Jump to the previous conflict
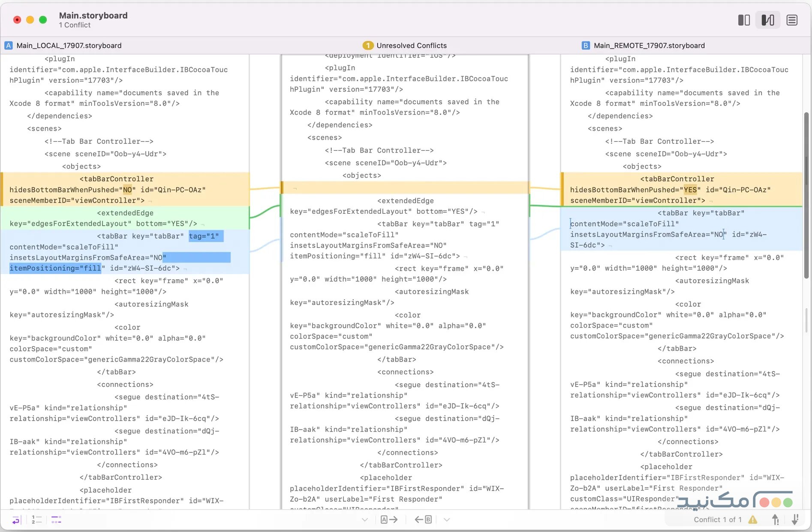Screen dimensions: 812x532 [775, 520]
